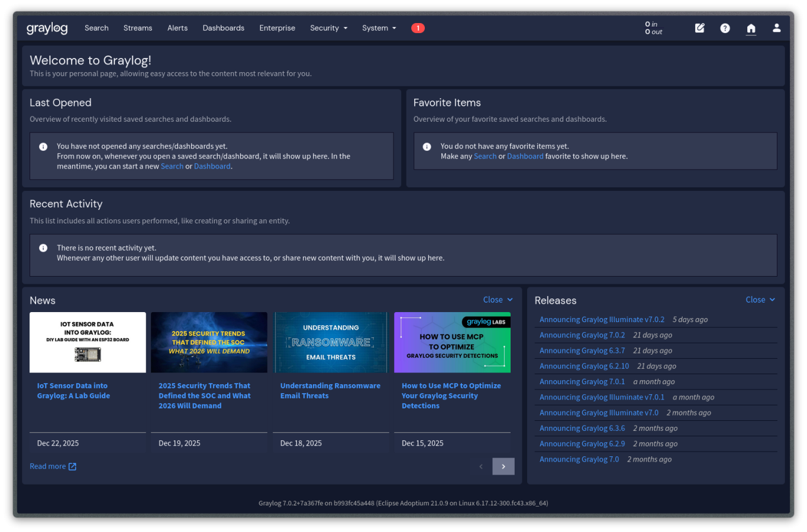Click the info icon in Recent Activity notice
This screenshot has height=532, width=807.
(x=43, y=248)
